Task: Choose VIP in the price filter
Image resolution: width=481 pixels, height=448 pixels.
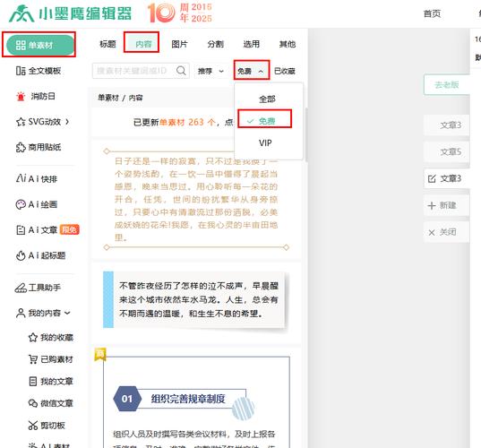Action: pos(265,143)
